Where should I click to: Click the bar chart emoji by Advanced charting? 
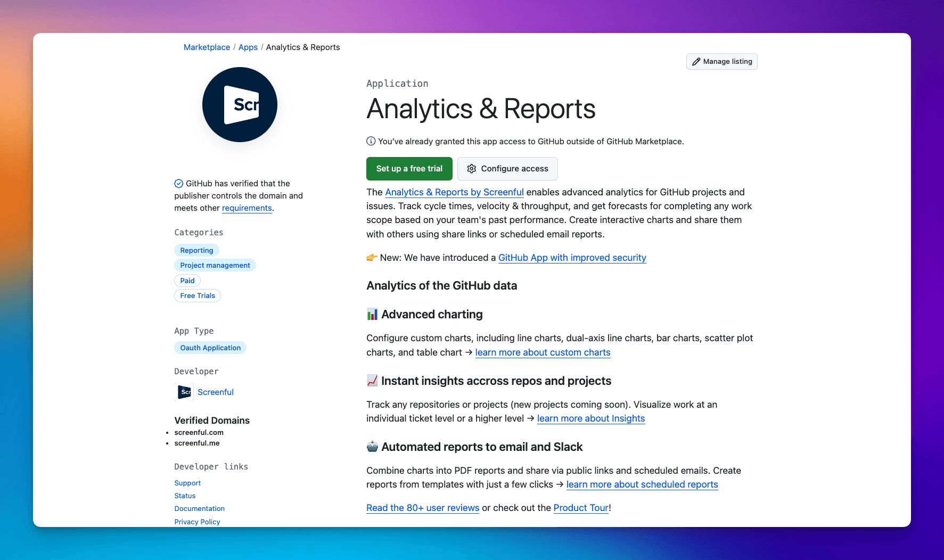coord(372,315)
